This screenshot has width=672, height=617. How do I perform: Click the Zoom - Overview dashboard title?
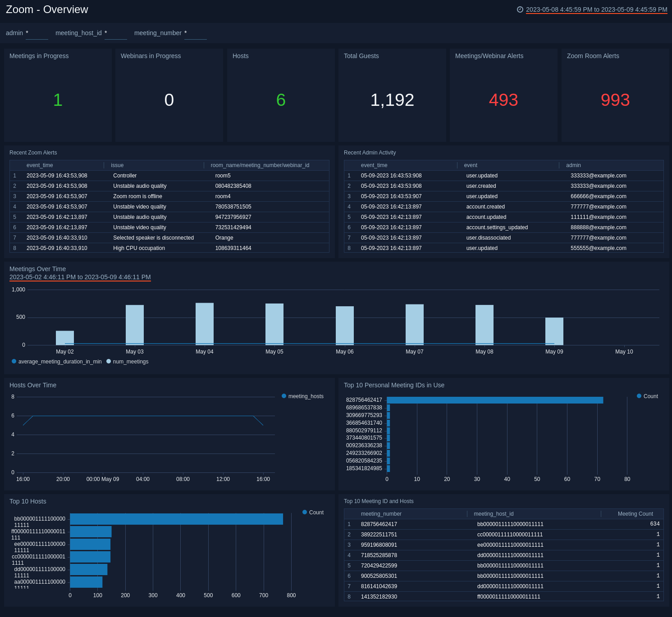[46, 9]
